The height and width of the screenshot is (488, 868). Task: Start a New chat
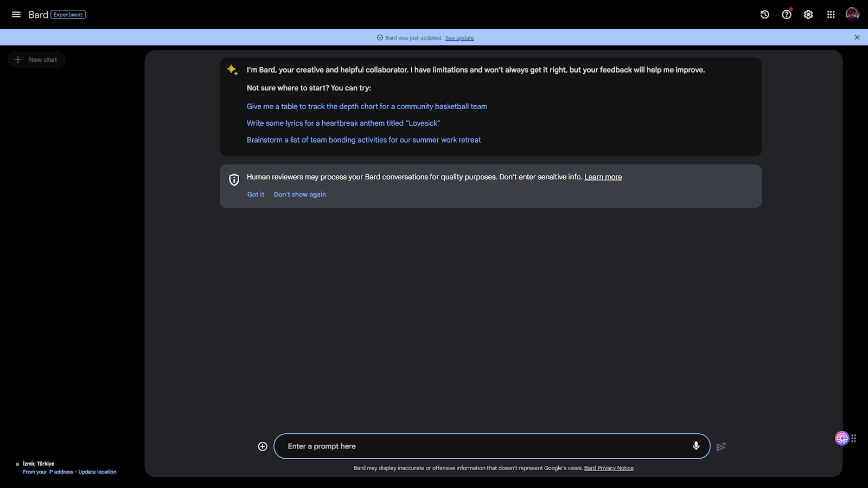pos(36,60)
